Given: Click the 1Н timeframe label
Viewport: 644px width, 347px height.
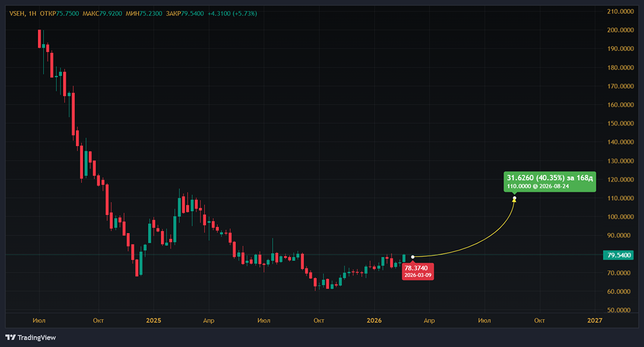Looking at the screenshot, I should click(x=32, y=14).
